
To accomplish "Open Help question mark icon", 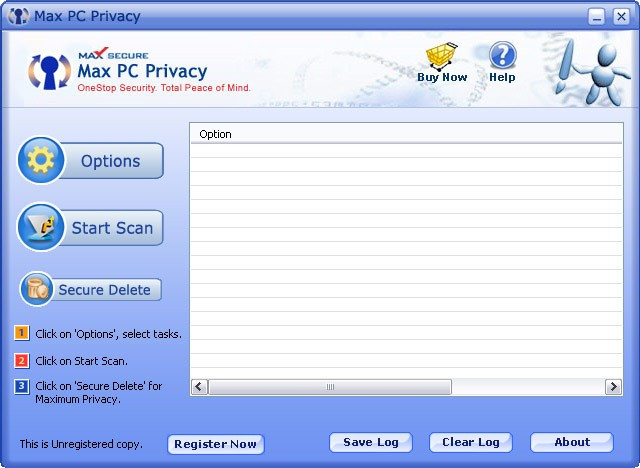I will click(x=502, y=55).
